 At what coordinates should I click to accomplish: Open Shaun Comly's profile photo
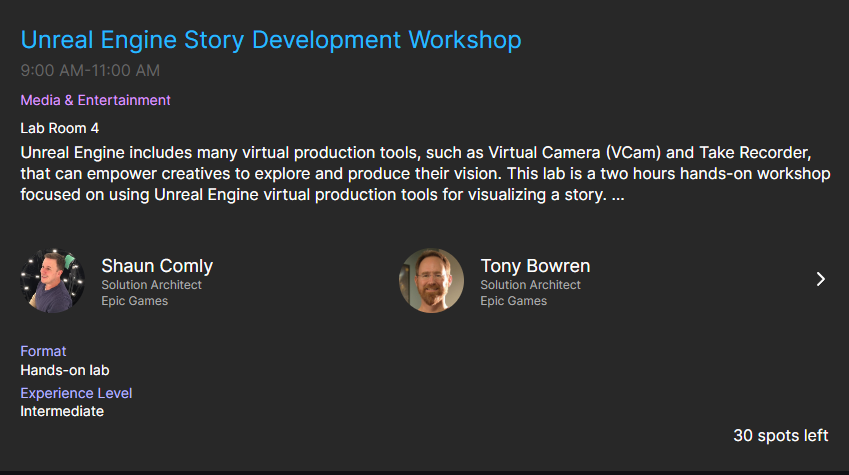[x=53, y=281]
